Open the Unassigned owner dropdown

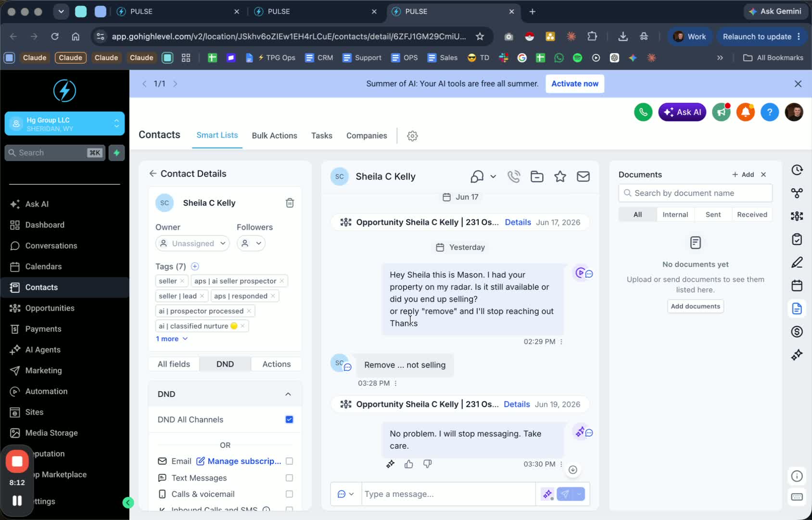(192, 244)
